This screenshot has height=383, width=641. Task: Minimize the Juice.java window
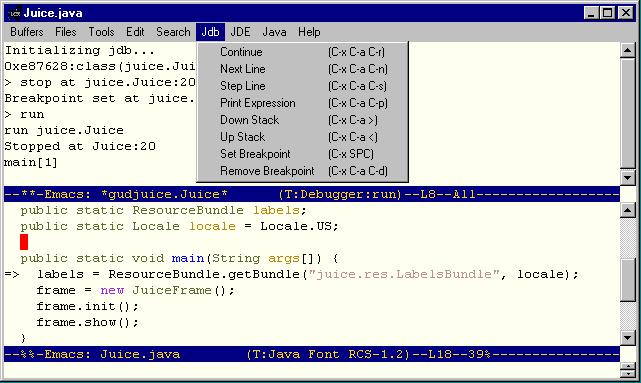[x=592, y=13]
